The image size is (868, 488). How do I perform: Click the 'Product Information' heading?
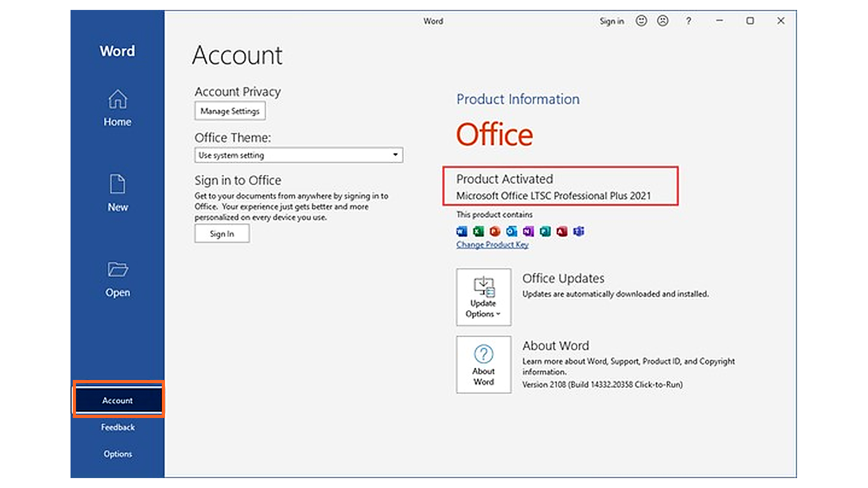point(518,99)
